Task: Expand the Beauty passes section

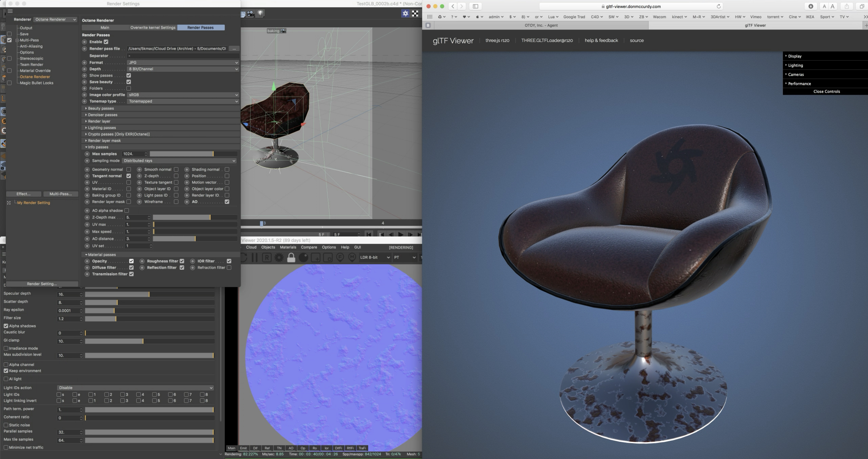Action: pyautogui.click(x=101, y=108)
